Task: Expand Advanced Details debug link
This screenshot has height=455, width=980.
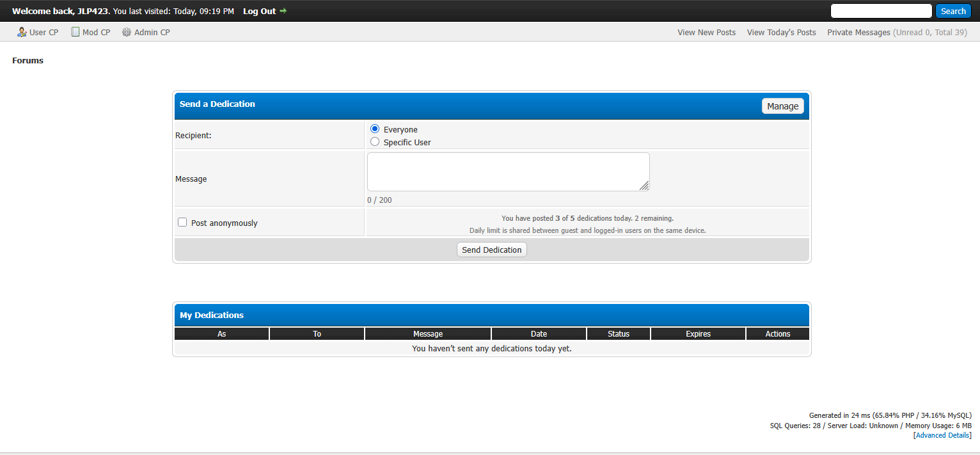Action: click(943, 435)
